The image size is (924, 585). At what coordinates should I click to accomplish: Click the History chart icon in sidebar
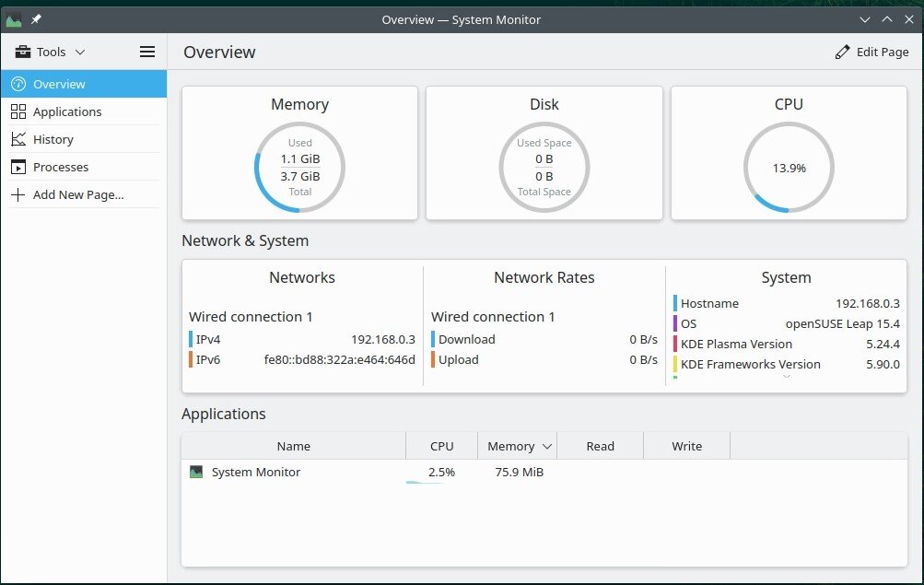pyautogui.click(x=18, y=139)
